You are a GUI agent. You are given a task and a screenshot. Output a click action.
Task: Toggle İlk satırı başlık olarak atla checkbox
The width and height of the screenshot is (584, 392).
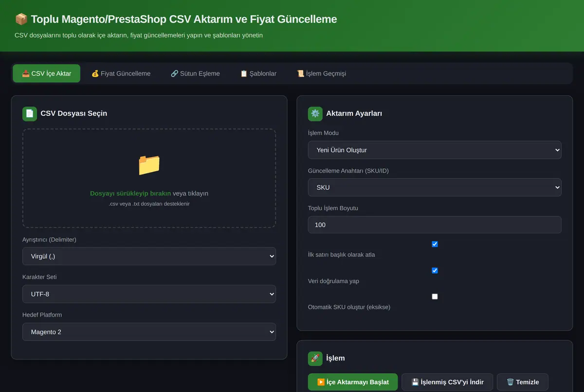coord(435,244)
